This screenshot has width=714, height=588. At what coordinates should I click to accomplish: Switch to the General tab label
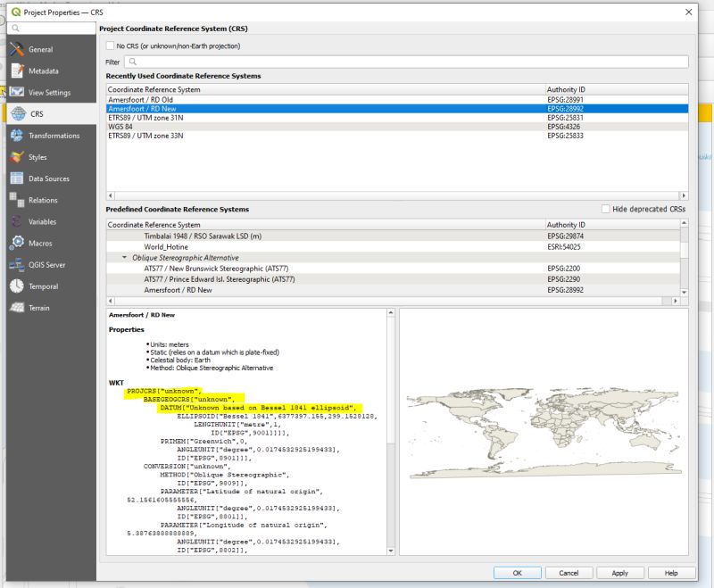coord(40,49)
